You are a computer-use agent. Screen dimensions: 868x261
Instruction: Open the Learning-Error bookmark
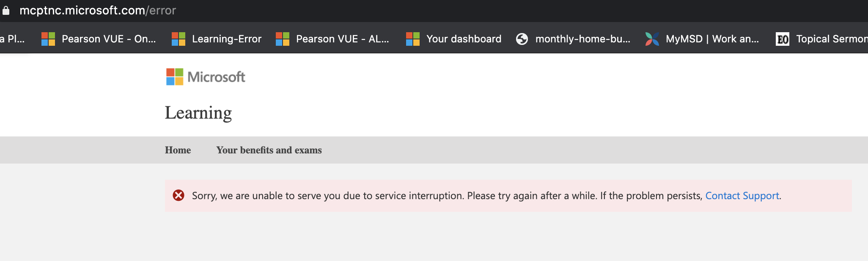217,39
